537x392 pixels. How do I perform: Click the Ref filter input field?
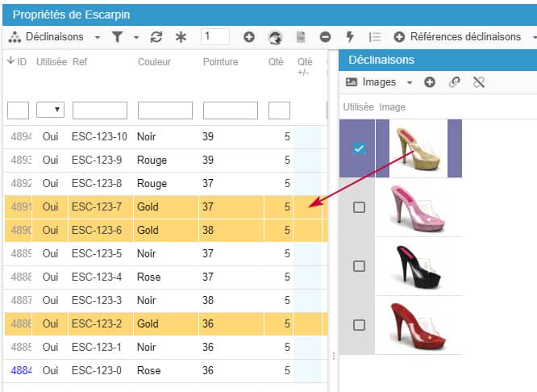(99, 111)
